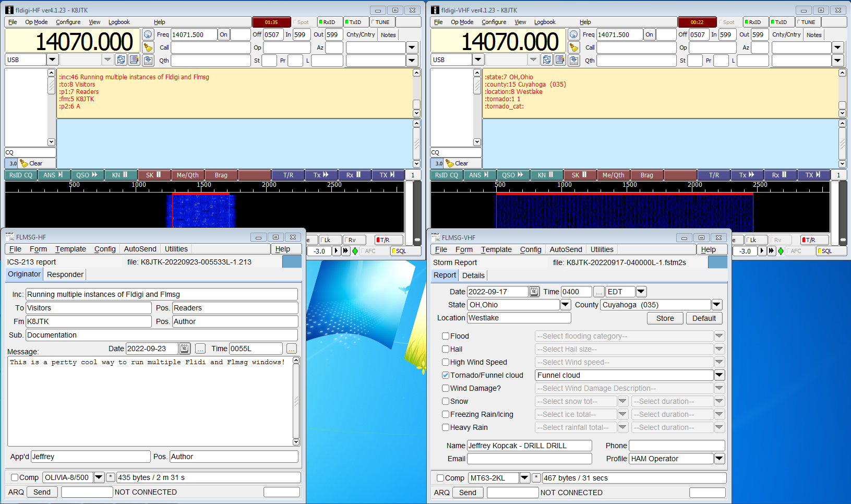The width and height of the screenshot is (851, 504).
Task: Open the calendar picker in FLMSG-VHF Date
Action: pyautogui.click(x=534, y=292)
